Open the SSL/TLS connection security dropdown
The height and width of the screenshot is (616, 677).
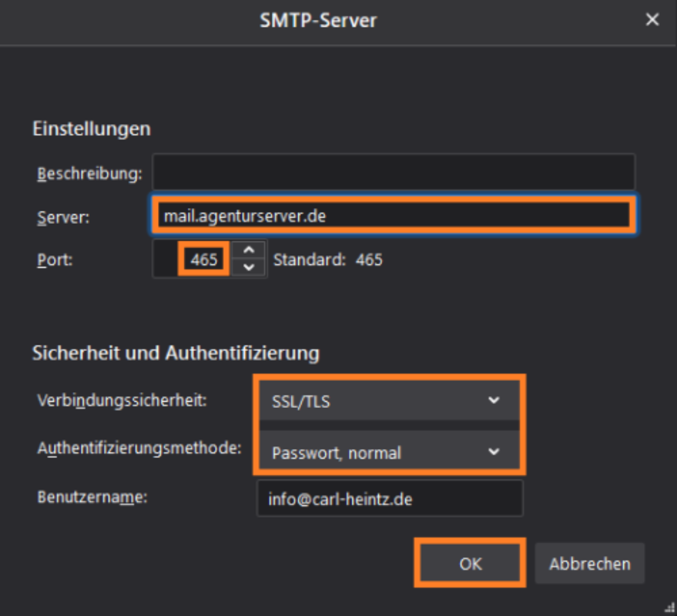(x=389, y=401)
